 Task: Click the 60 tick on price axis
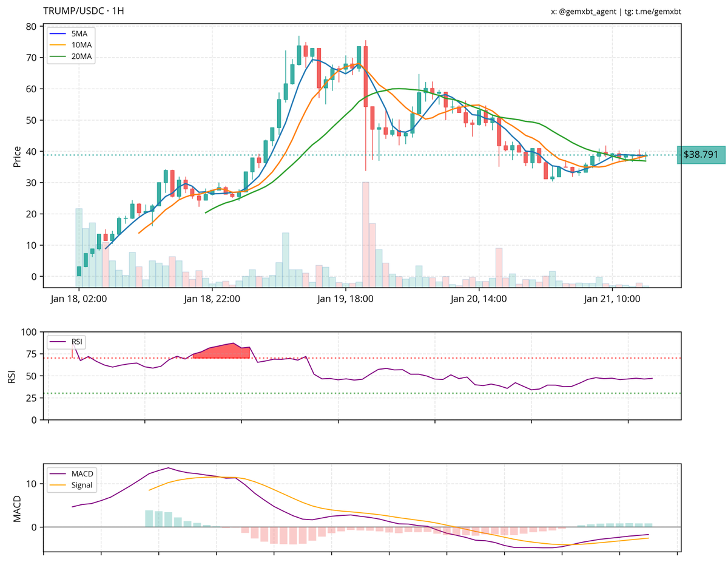[31, 89]
